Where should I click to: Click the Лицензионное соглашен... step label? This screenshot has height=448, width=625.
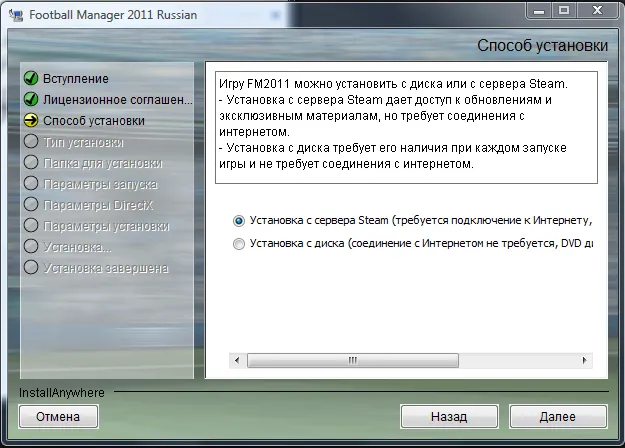(118, 100)
